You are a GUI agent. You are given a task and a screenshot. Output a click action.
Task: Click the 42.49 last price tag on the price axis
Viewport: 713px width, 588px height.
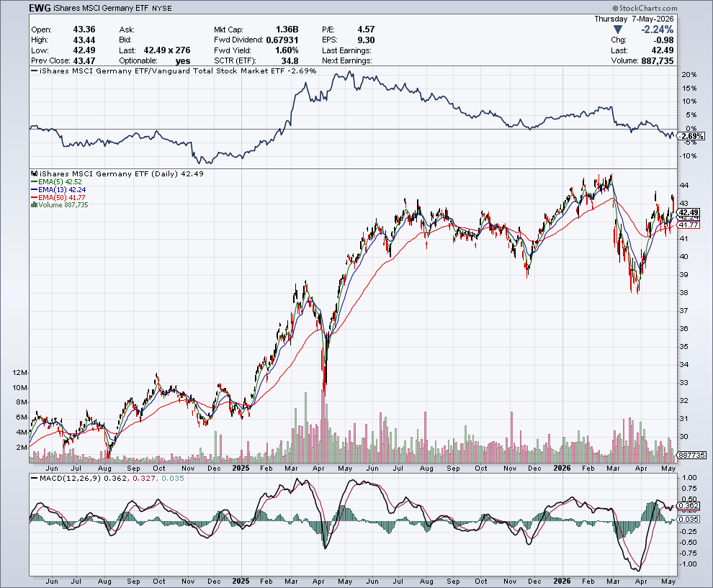click(689, 212)
